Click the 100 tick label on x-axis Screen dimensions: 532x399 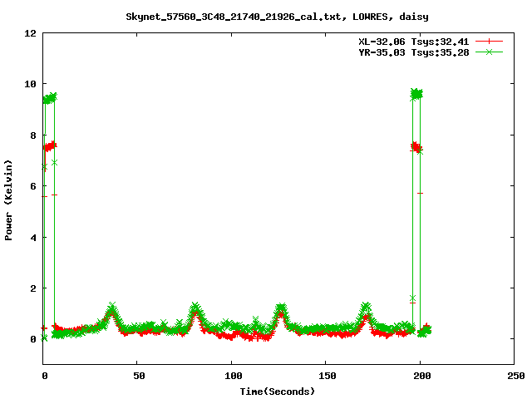pyautogui.click(x=232, y=376)
